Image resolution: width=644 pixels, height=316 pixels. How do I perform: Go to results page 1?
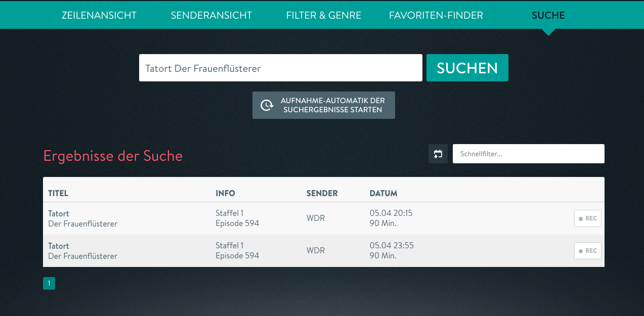tap(49, 284)
